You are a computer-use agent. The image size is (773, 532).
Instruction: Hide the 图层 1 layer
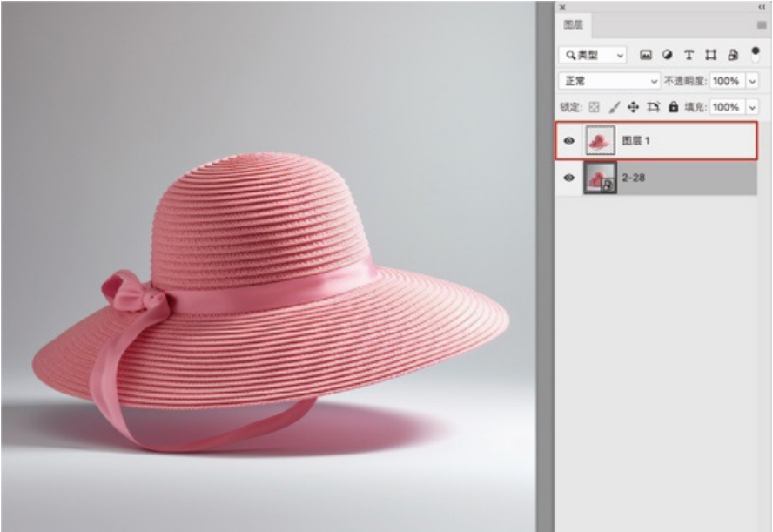[569, 140]
